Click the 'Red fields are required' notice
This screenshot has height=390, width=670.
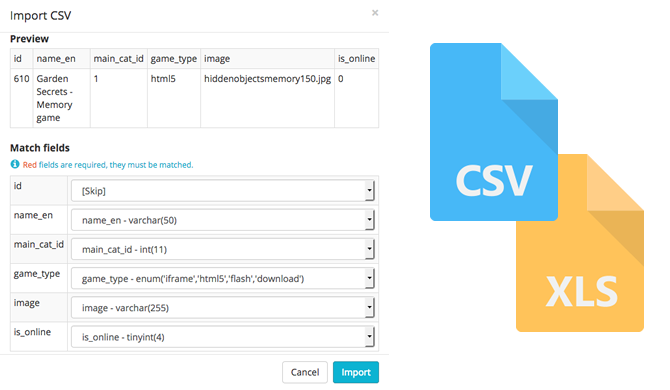coord(108,165)
